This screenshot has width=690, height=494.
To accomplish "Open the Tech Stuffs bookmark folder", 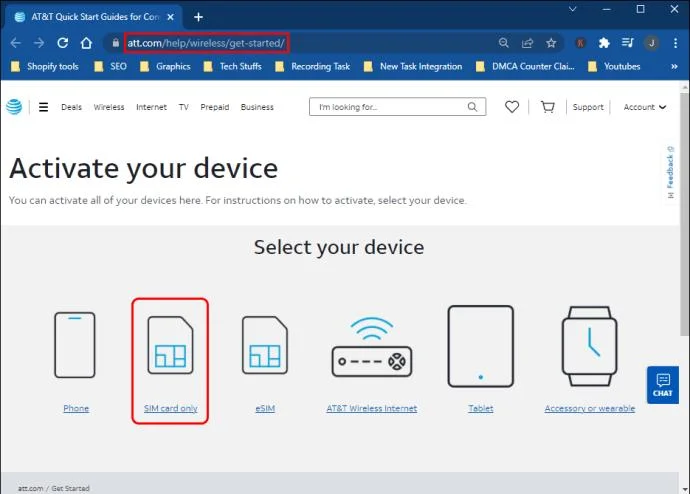I will pyautogui.click(x=233, y=66).
